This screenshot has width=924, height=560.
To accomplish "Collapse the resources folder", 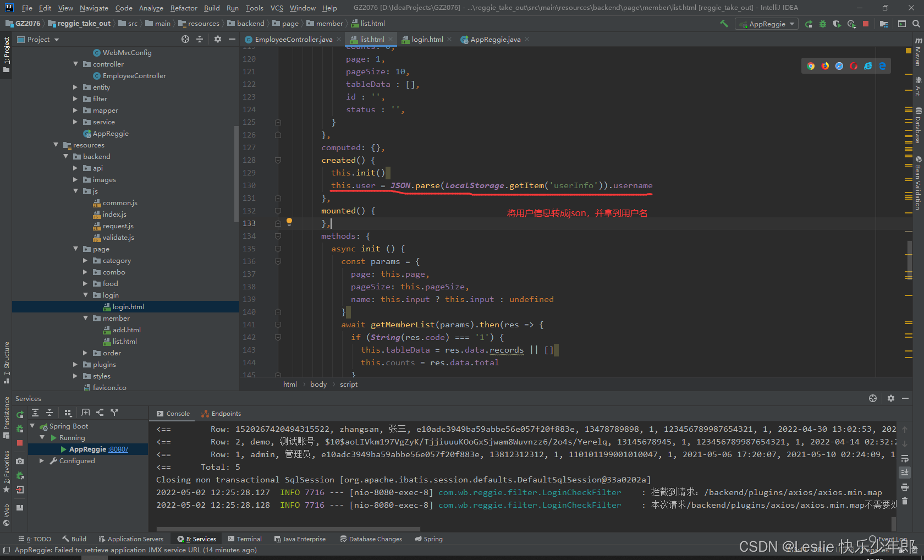I will [56, 145].
